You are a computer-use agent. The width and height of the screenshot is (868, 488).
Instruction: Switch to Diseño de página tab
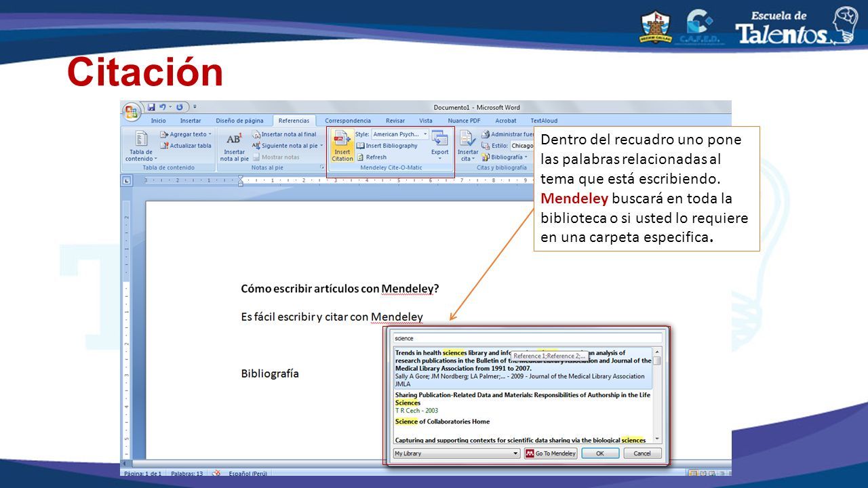pos(239,121)
